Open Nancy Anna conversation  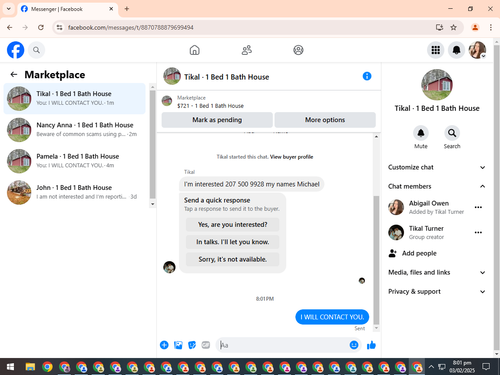coord(75,130)
